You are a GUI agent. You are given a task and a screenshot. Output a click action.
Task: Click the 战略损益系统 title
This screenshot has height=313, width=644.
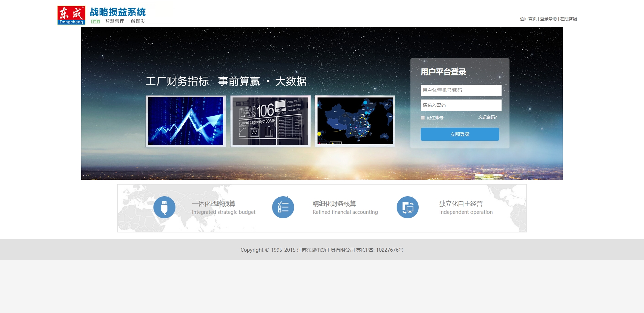118,12
